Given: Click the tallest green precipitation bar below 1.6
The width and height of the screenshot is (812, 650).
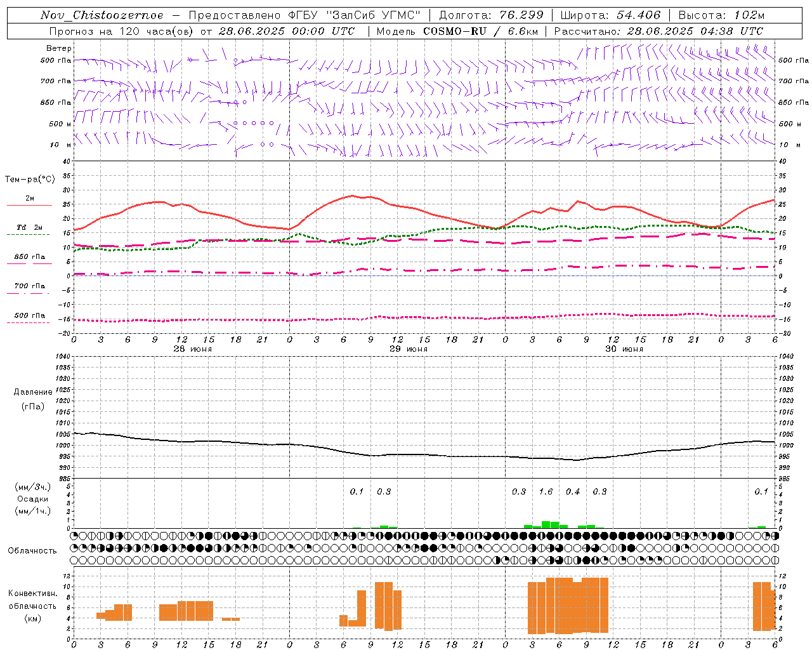Looking at the screenshot, I should coord(546,524).
